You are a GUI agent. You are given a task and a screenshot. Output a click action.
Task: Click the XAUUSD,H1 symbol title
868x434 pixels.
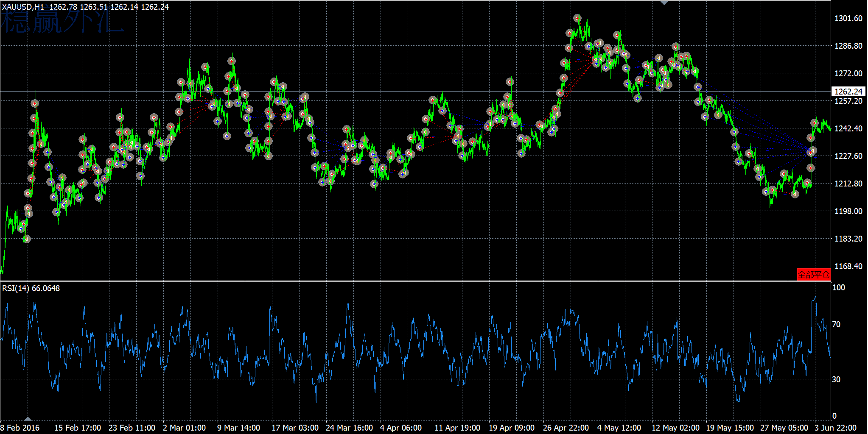click(23, 7)
